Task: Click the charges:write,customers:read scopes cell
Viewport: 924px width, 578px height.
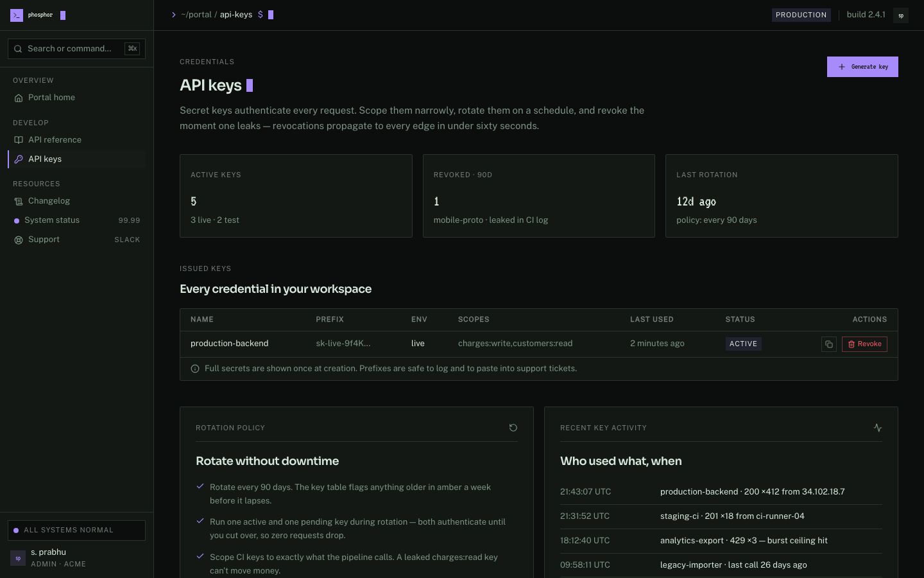Action: pos(515,344)
